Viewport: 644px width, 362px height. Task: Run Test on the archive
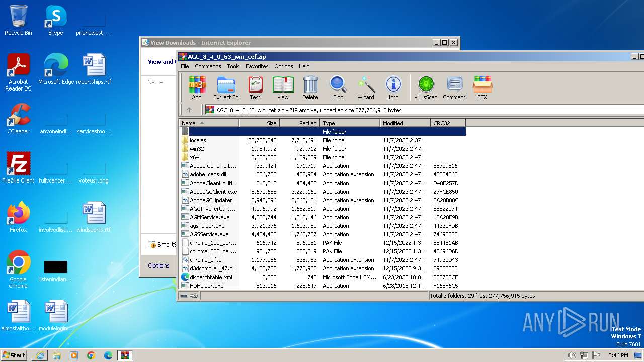pos(255,88)
